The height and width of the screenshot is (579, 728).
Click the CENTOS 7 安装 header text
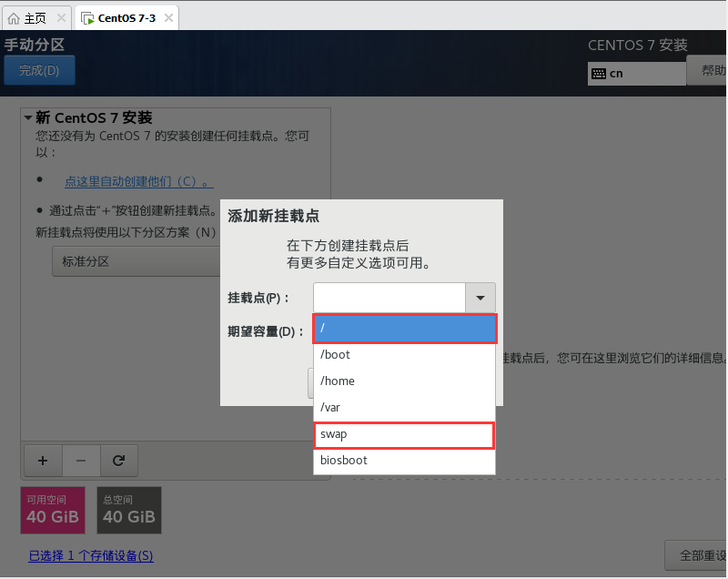pyautogui.click(x=638, y=45)
